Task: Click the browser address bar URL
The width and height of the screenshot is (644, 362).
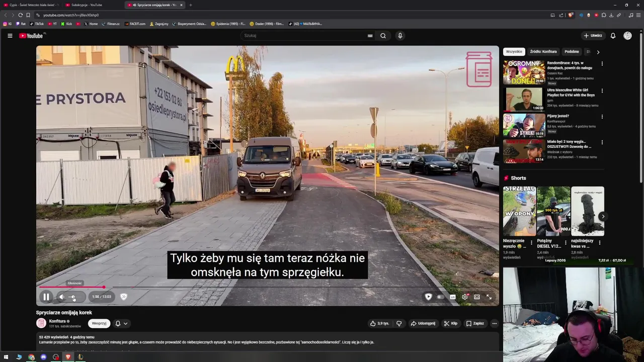Action: (x=71, y=15)
